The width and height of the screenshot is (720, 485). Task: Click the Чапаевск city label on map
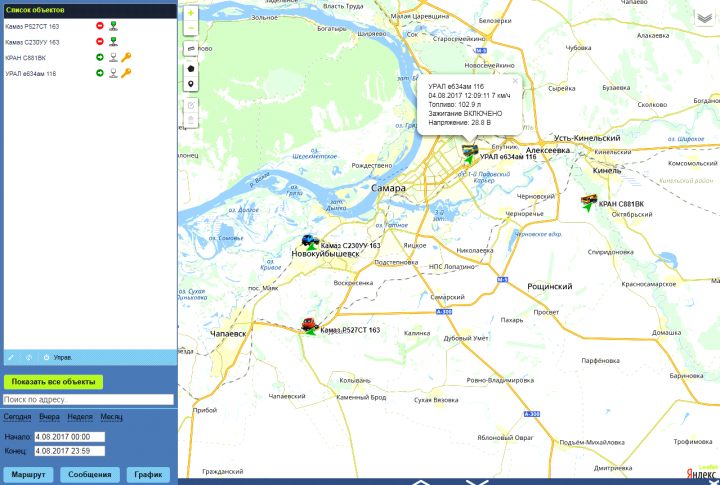point(228,334)
